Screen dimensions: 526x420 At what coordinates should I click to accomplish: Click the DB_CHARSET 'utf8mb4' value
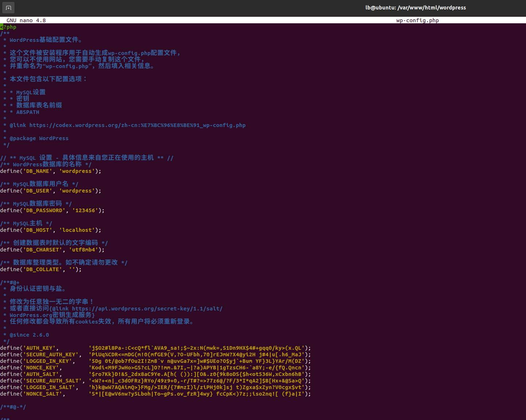pyautogui.click(x=84, y=250)
